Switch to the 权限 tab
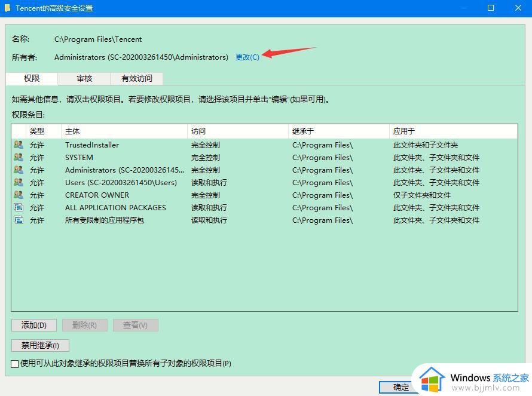Viewport: 532px width, 396px height. 32,79
